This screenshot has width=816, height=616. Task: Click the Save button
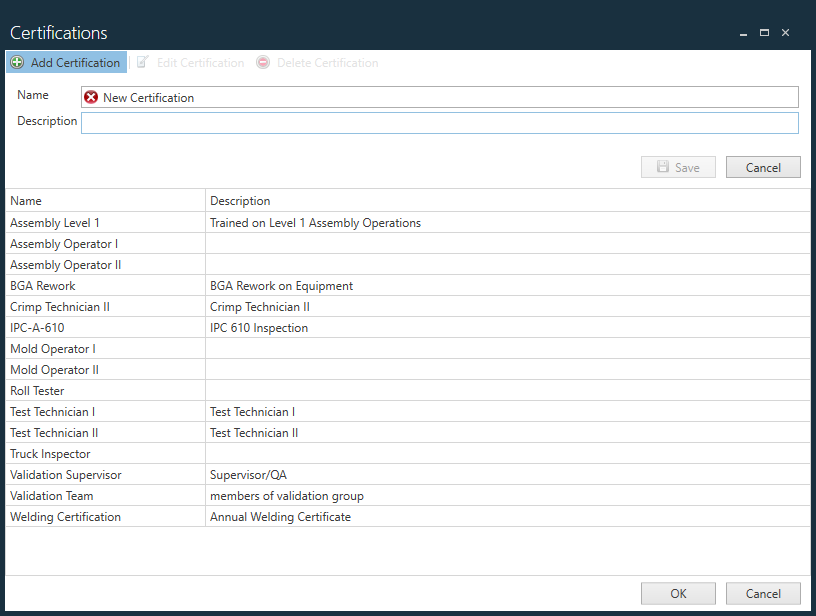tap(678, 167)
